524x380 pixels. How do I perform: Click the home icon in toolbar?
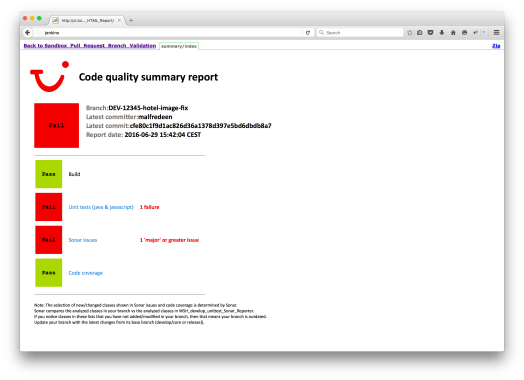pos(453,32)
